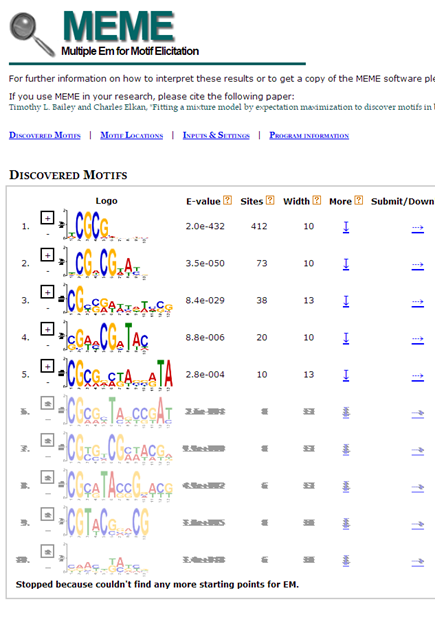Toggle the plus box for motif 5

coord(47,366)
